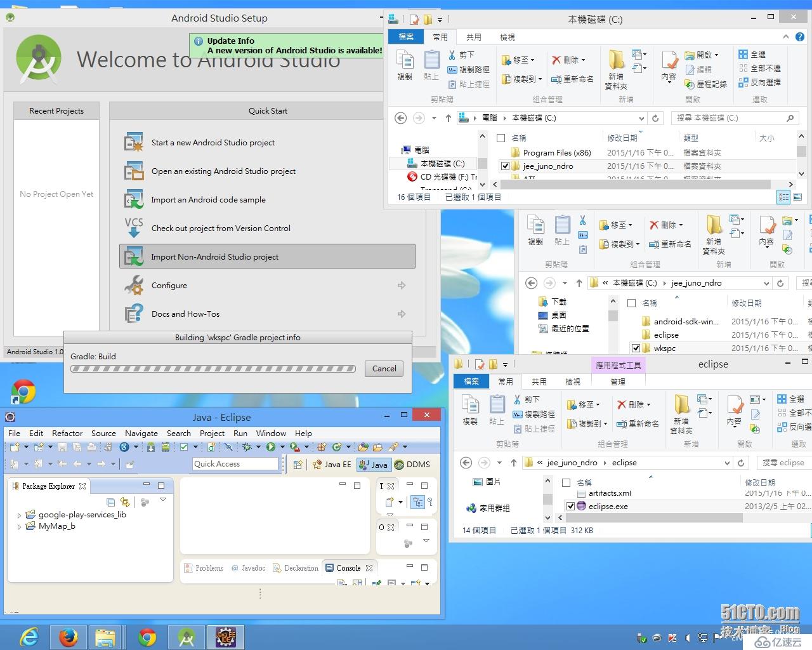Select 檢視 tab in eclipse Explorer window
The height and width of the screenshot is (650, 812).
(x=573, y=381)
